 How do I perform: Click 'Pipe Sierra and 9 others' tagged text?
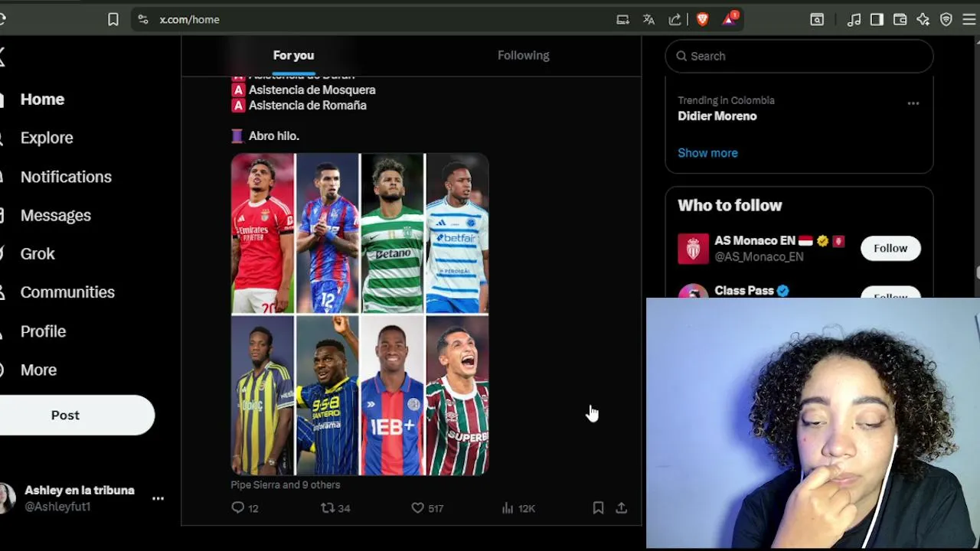[286, 484]
